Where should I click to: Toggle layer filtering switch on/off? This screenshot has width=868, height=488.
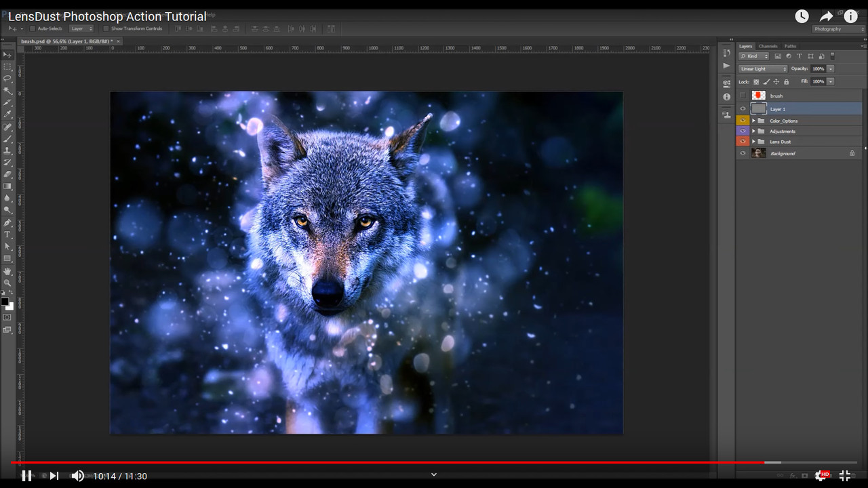tap(831, 56)
